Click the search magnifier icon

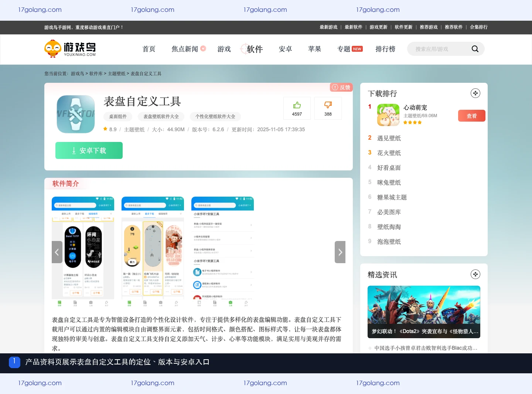[475, 49]
